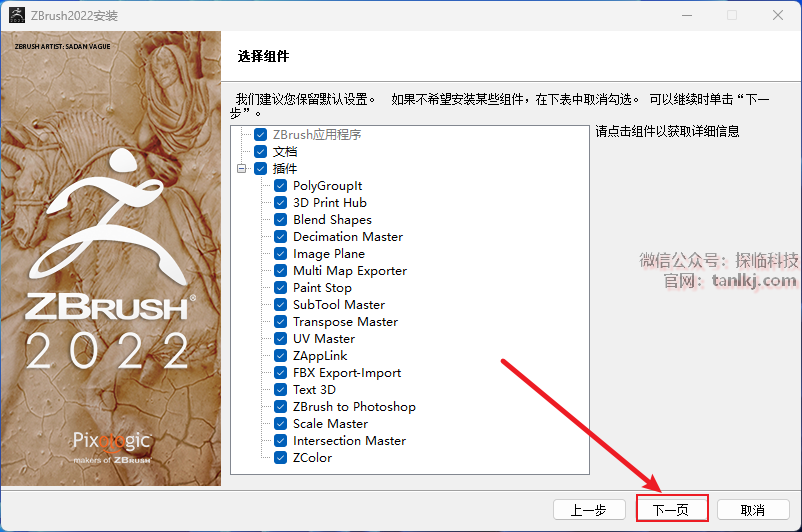Go back with the 上一步 button
802x532 pixels.
click(589, 509)
